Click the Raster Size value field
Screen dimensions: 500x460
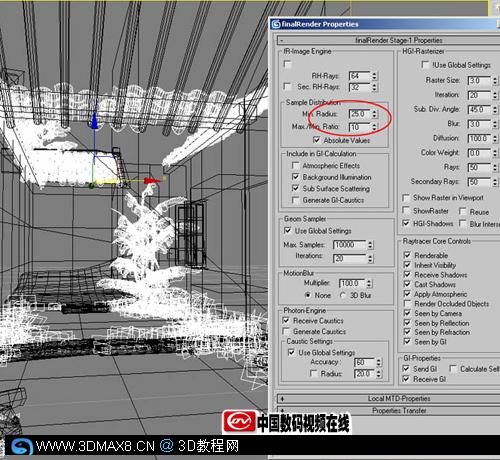tap(479, 81)
